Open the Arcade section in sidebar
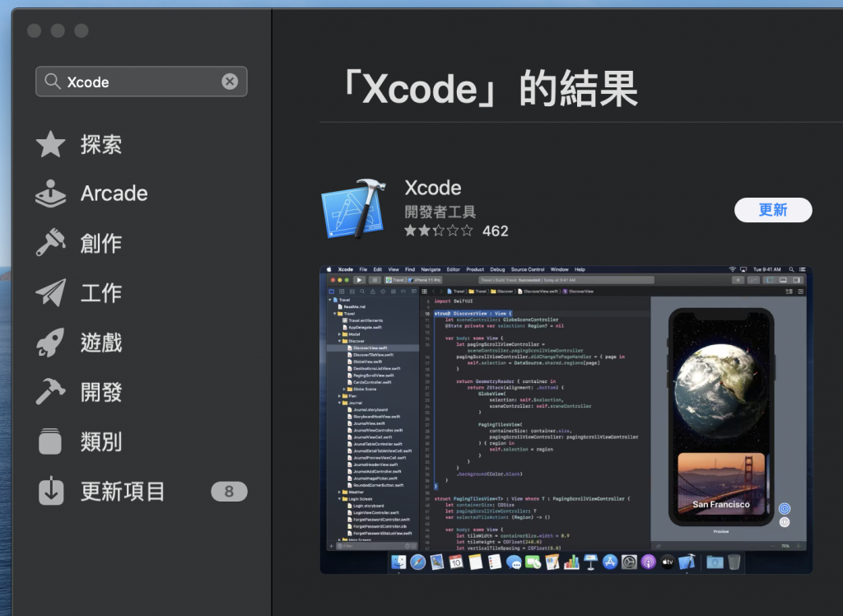 point(91,194)
